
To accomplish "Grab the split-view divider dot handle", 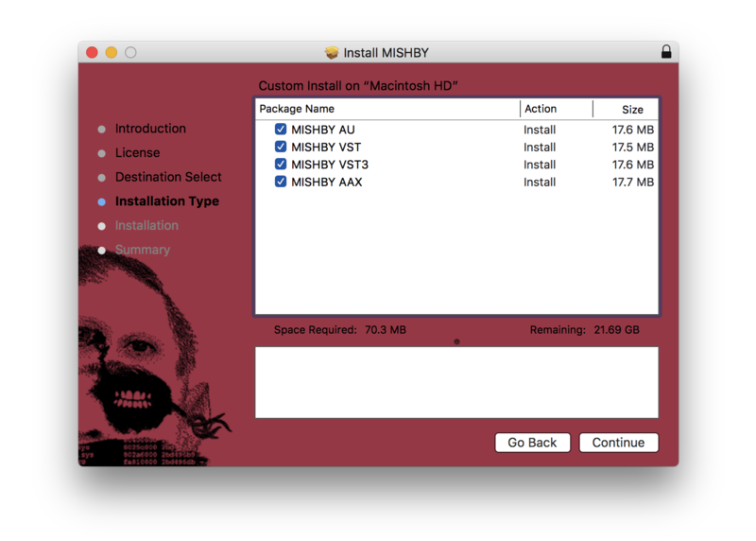I will [x=456, y=341].
